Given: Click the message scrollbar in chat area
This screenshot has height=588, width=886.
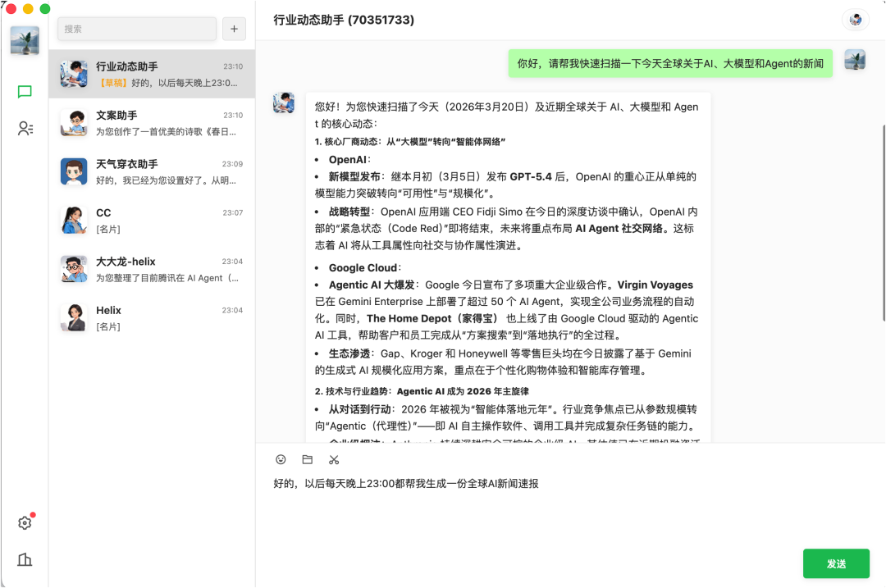Looking at the screenshot, I should point(883,221).
